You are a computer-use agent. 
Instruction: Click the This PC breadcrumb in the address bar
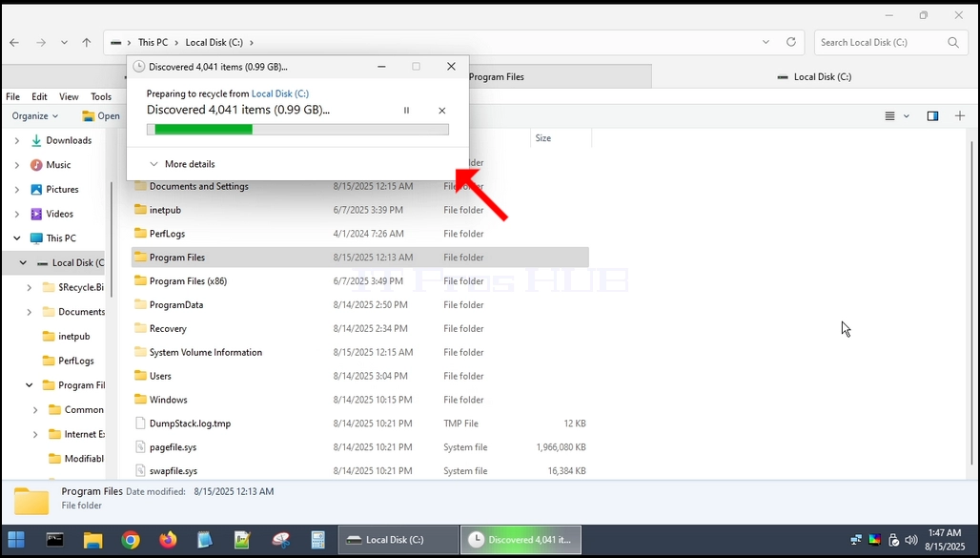(153, 43)
